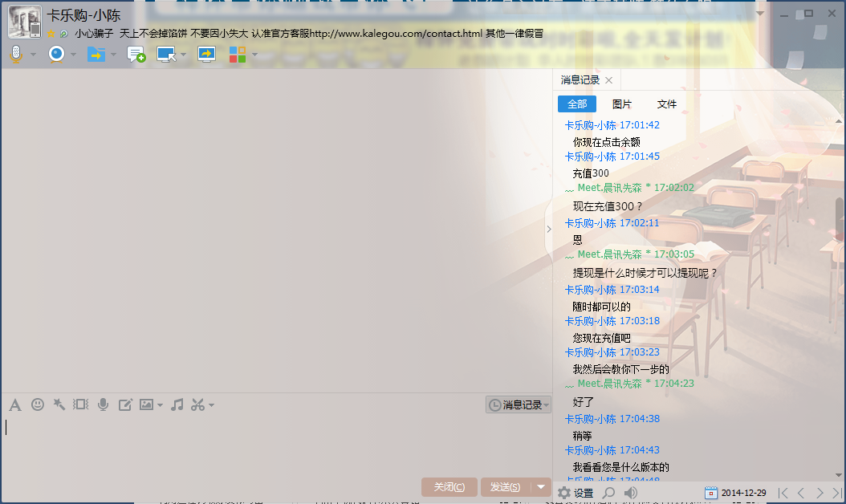Start a voice call with the microphone icon

click(15, 54)
